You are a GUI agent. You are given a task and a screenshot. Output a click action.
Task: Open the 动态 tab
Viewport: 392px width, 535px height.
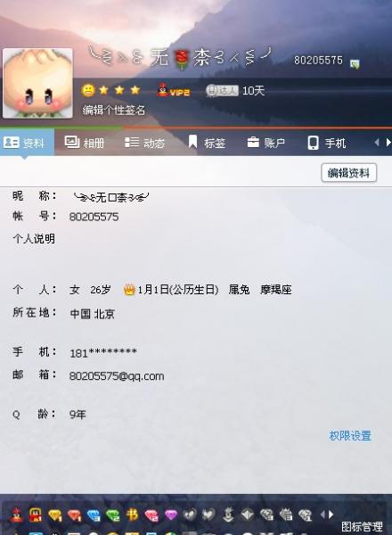point(144,143)
